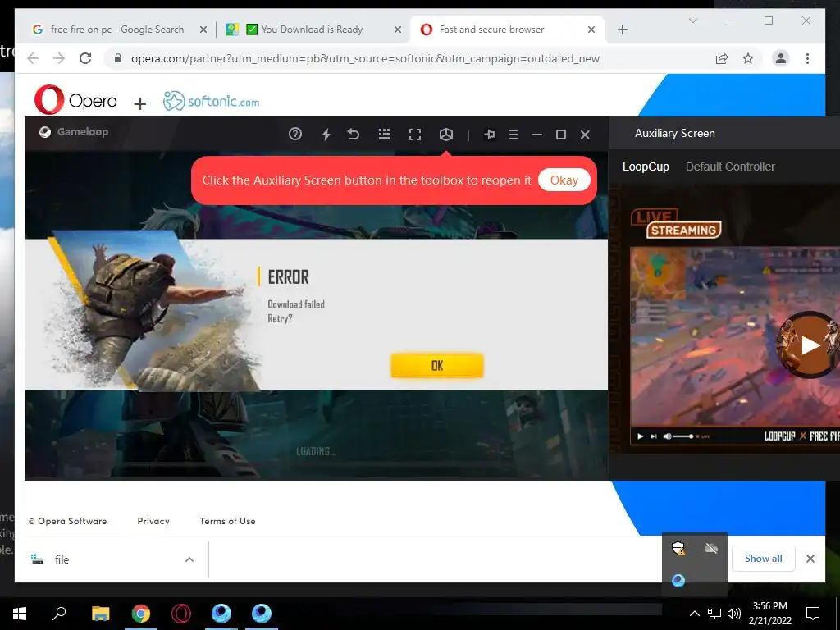Mute the LoopCup video volume

click(x=667, y=436)
